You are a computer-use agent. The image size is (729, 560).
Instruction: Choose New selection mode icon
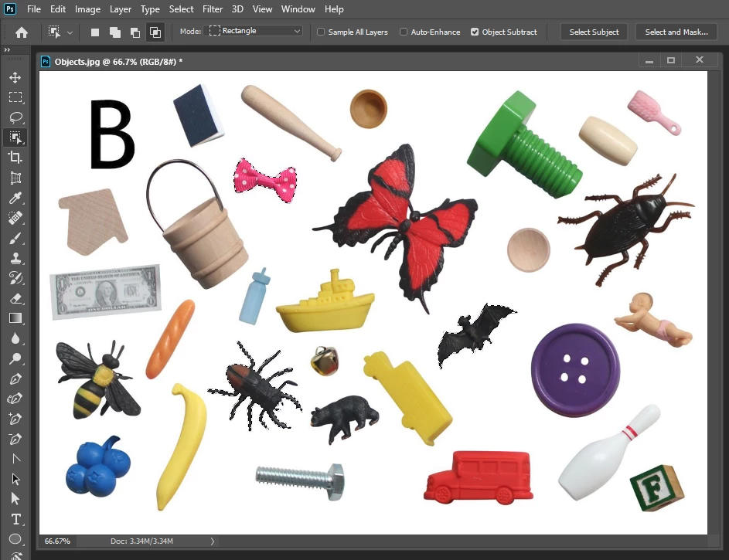(95, 32)
